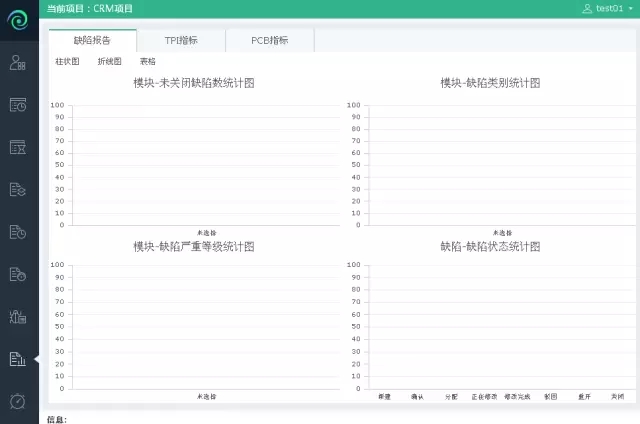The image size is (640, 424).
Task: Click the user avatar icon beside test01
Action: 587,9
